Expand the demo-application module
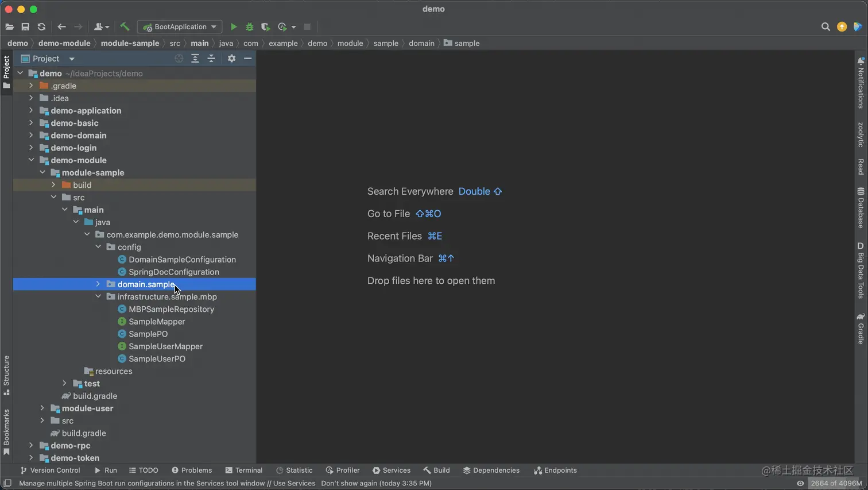Image resolution: width=868 pixels, height=490 pixels. coord(31,111)
